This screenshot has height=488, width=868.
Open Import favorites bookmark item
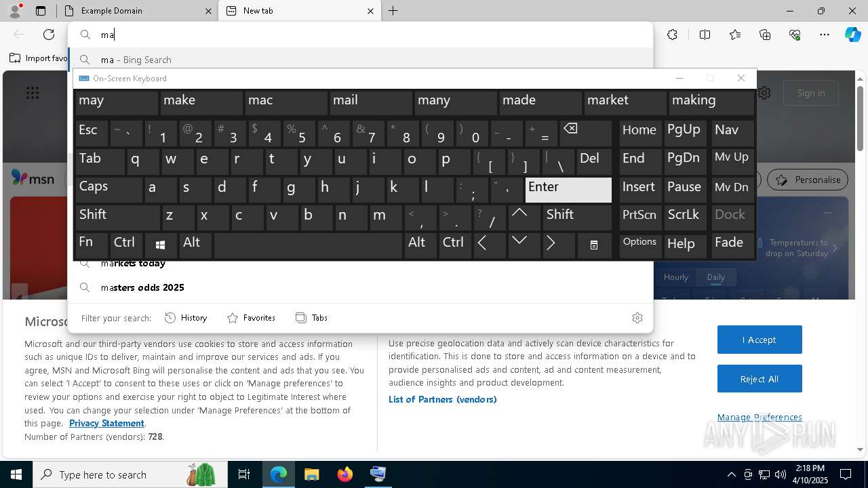click(x=39, y=58)
